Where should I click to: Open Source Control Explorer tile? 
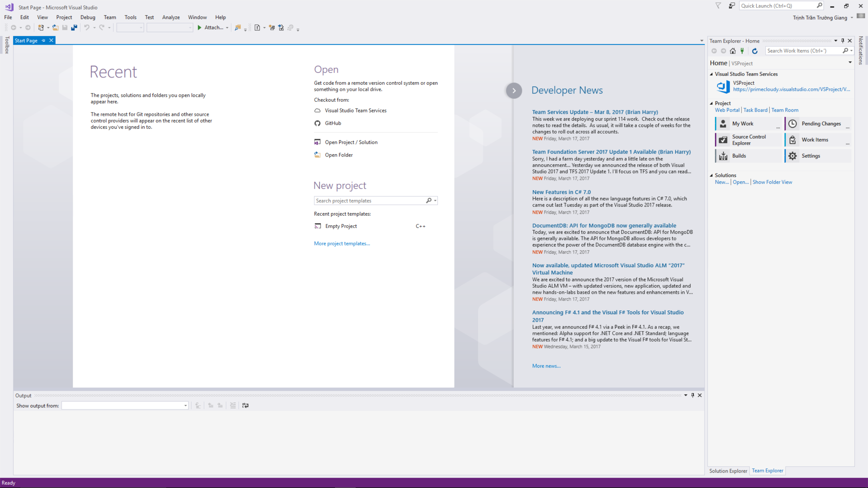(x=748, y=140)
